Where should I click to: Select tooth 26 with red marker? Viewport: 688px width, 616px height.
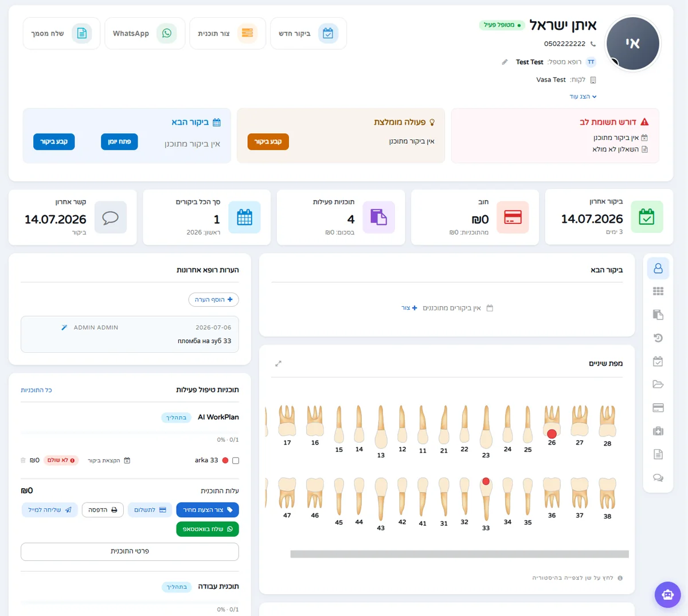click(x=552, y=422)
